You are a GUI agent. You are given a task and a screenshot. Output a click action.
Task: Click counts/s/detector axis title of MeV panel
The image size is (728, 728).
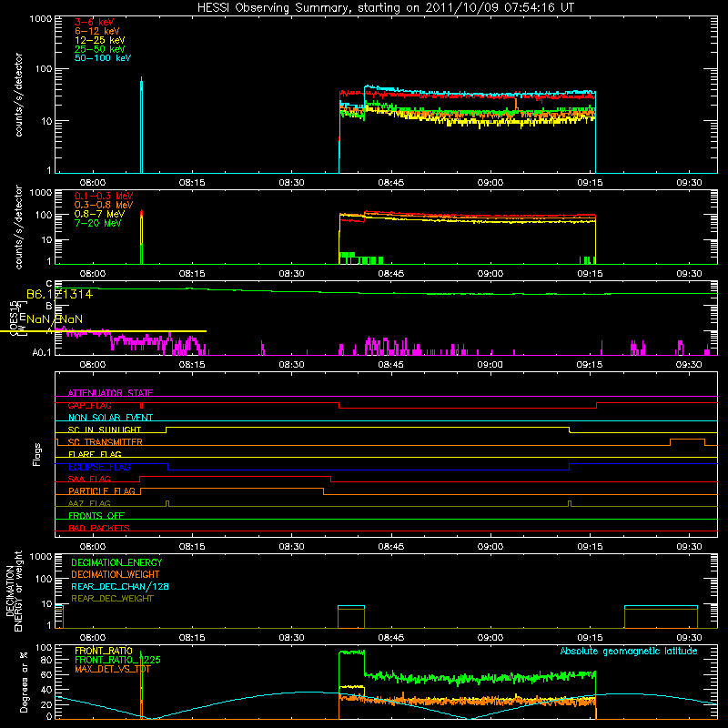(18, 227)
